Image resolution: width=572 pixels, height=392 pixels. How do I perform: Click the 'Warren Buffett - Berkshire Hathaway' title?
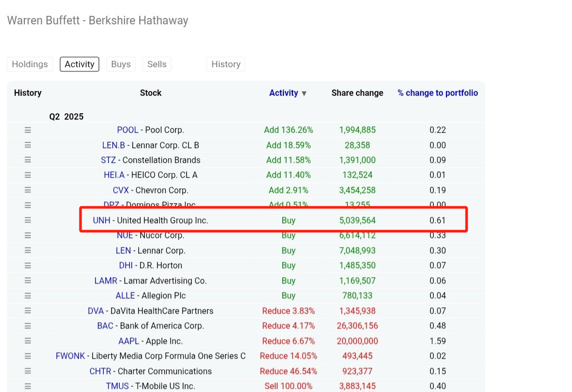click(98, 21)
